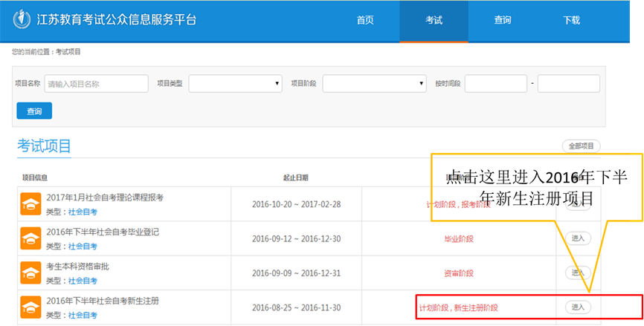Click the 全部项目 button
This screenshot has width=644, height=326.
click(x=581, y=146)
